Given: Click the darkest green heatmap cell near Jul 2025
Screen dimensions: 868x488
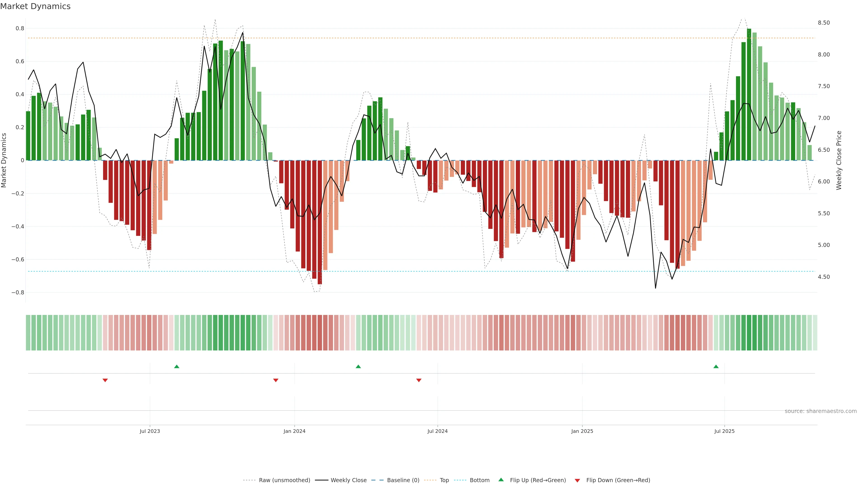Looking at the screenshot, I should [749, 333].
